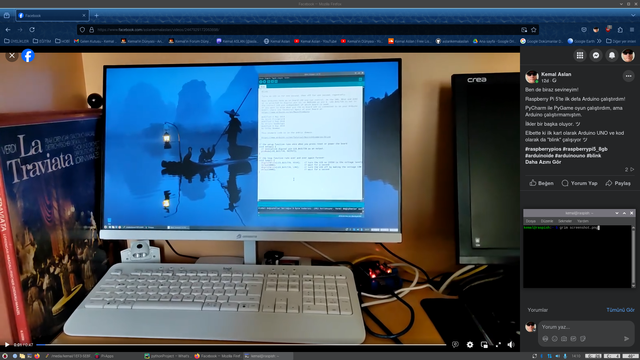This screenshot has height=360, width=640.
Task: Open a new Firefox tab
Action: click(96, 16)
